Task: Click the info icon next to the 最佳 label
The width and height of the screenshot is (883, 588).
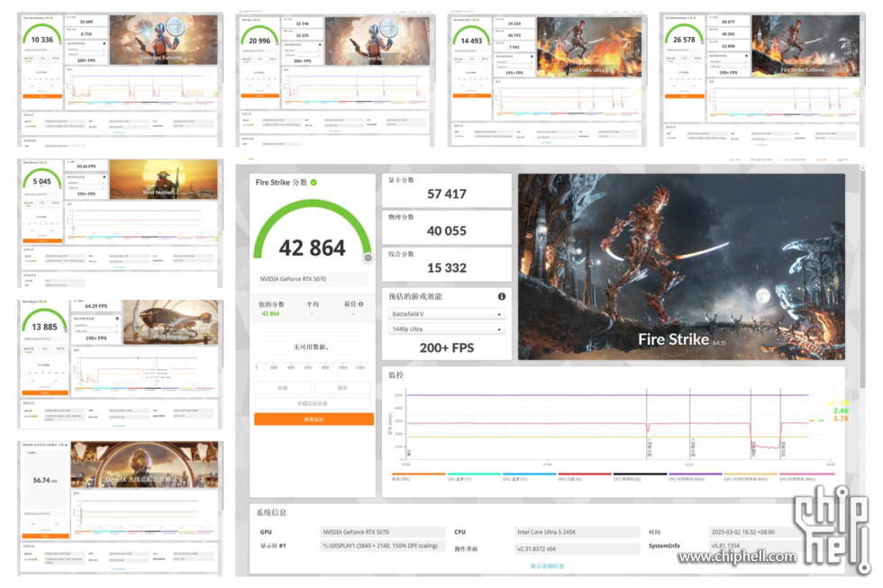Action: coord(360,304)
